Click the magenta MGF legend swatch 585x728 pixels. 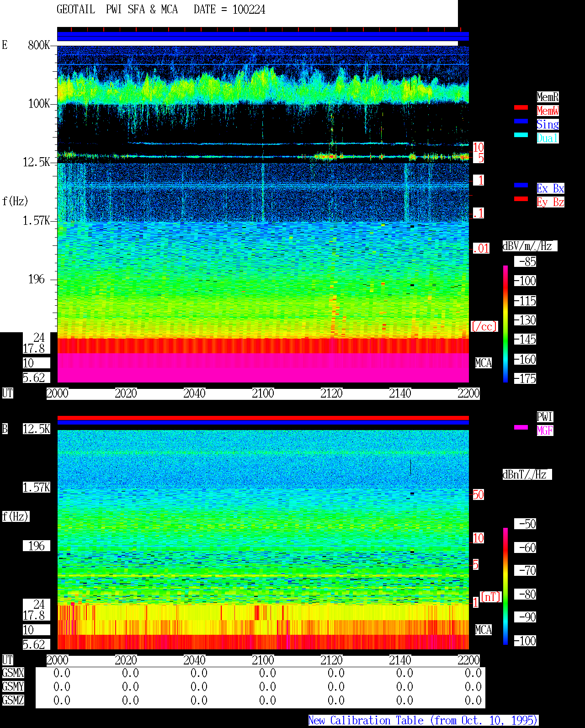521,427
